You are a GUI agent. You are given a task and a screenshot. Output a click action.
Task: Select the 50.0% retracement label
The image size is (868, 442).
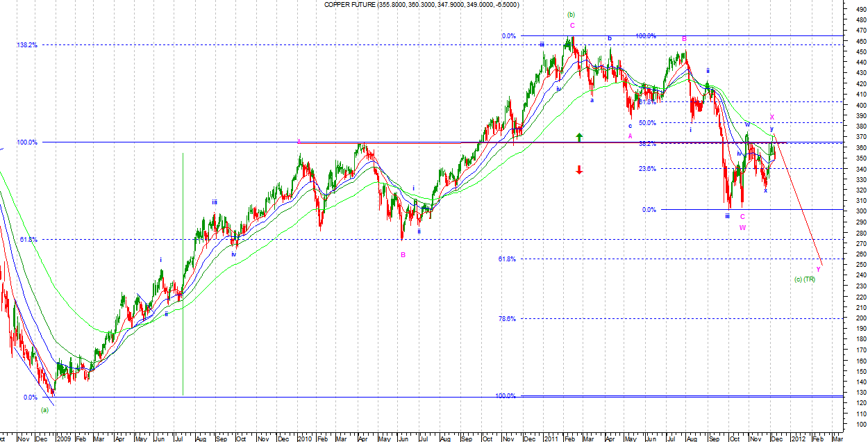(667, 123)
